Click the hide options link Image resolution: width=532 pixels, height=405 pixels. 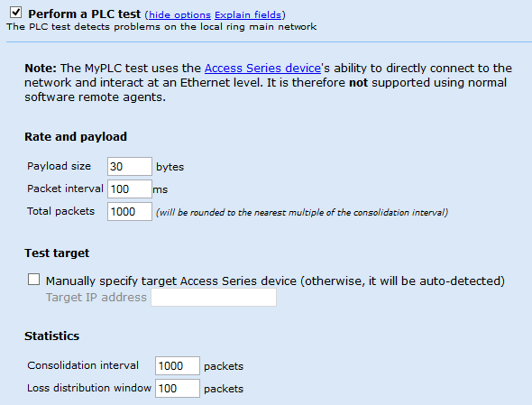coord(179,15)
